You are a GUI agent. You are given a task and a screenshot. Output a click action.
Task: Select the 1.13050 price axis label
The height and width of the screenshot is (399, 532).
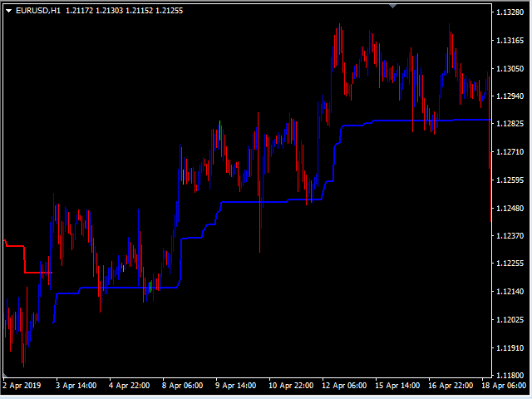point(510,68)
